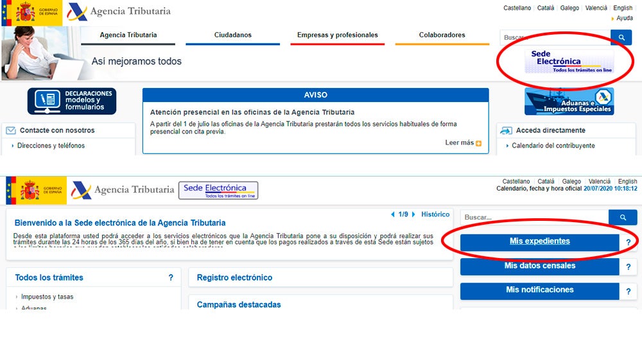Open help for Mis expedientes
The image size is (642, 364).
point(628,243)
